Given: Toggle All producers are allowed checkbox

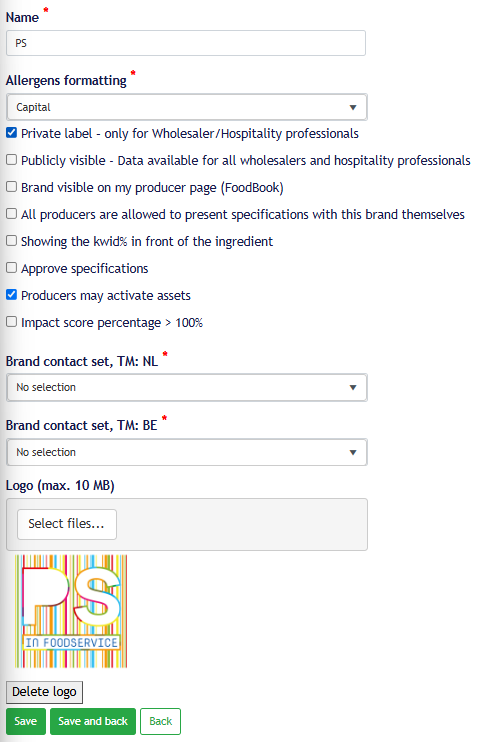Looking at the screenshot, I should tap(11, 214).
